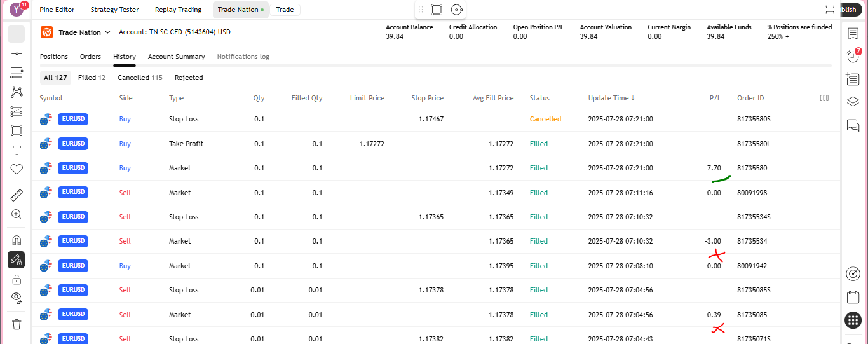Toggle hide all drawings eye icon
This screenshot has height=344, width=868.
click(17, 298)
